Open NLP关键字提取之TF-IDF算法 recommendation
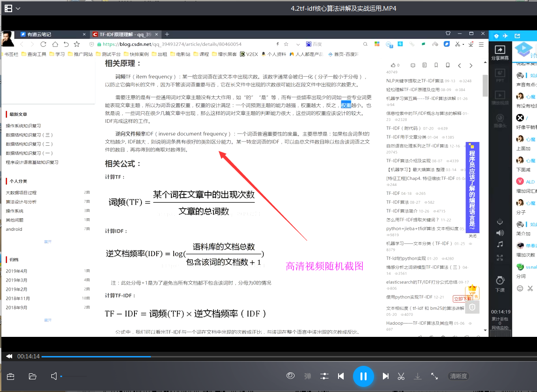 click(x=415, y=81)
